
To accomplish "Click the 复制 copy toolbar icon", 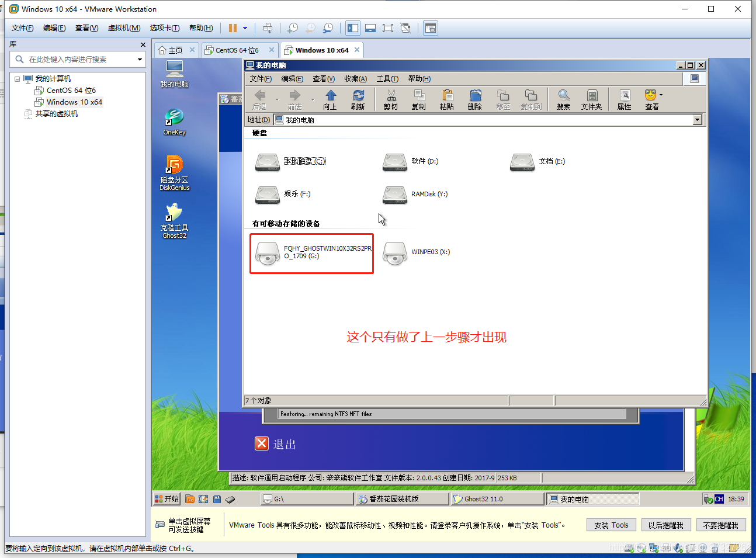I will coord(419,99).
